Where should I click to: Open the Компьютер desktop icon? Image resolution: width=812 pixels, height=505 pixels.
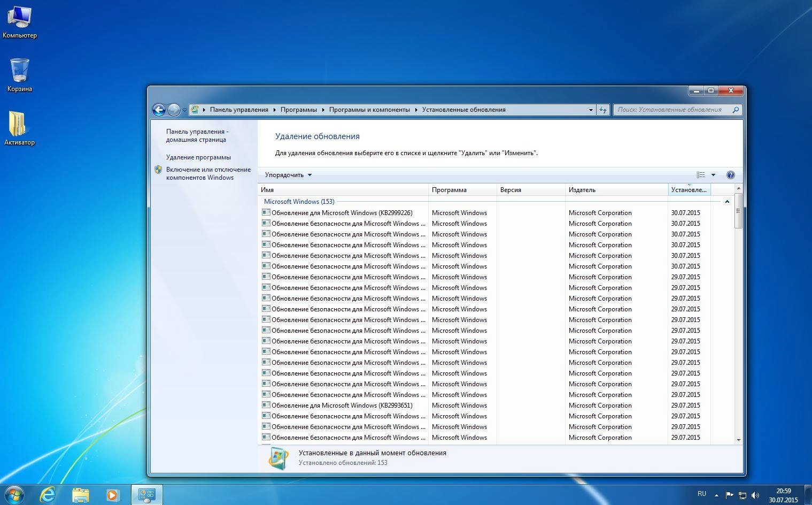point(20,22)
